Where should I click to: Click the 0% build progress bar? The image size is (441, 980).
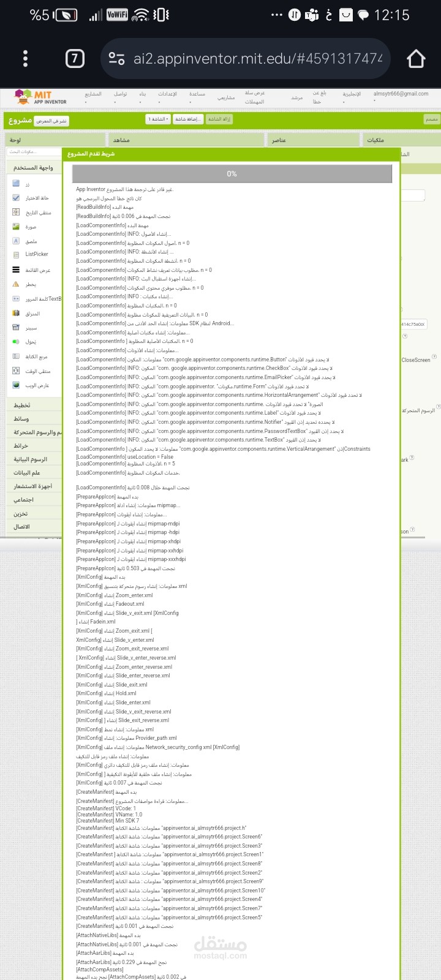232,174
